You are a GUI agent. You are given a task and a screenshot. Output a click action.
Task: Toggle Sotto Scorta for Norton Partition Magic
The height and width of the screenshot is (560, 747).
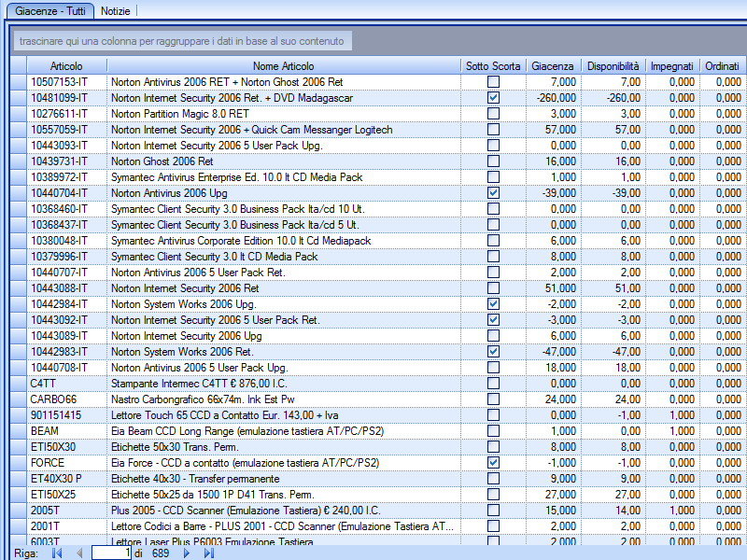click(x=494, y=113)
